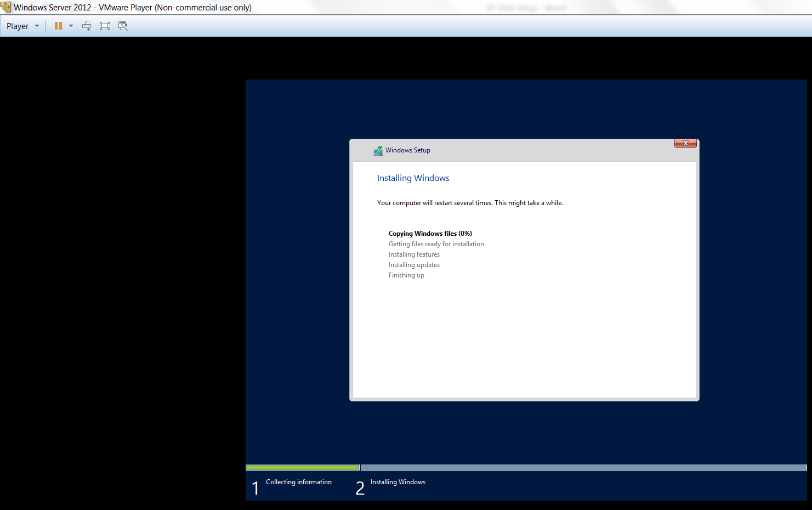Expand the dropdown arrow beside the pause icon
Image resolution: width=812 pixels, height=510 pixels.
click(x=71, y=26)
